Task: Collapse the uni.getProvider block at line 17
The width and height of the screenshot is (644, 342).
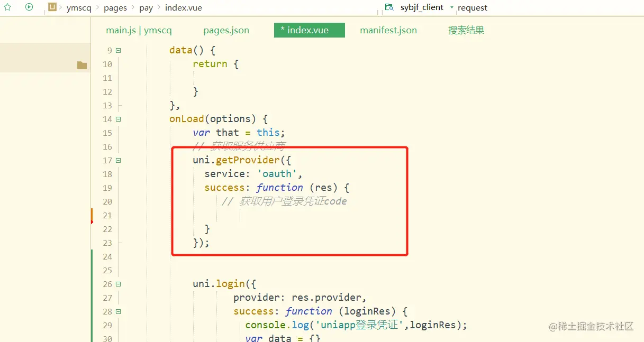Action: point(118,160)
